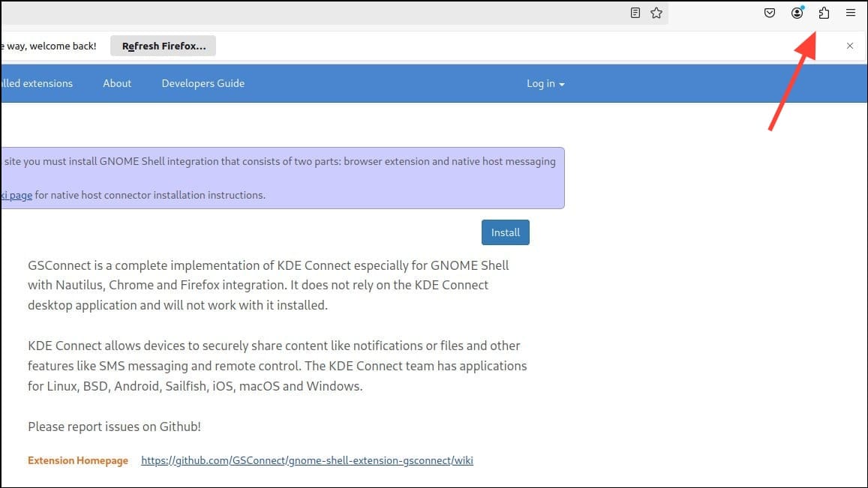Click the 'GSConnect is a complete implementation' paragraph
This screenshot has height=488, width=868.
(269, 285)
